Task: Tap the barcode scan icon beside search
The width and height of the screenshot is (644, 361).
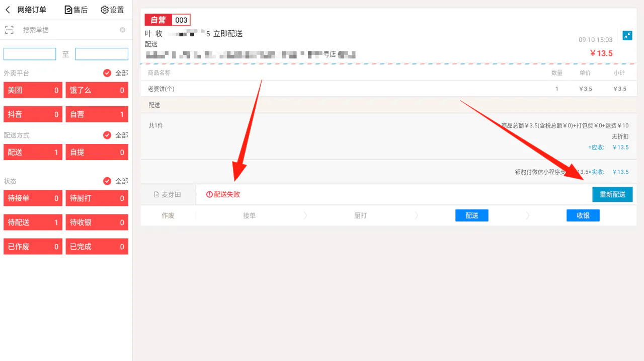Action: [x=9, y=30]
